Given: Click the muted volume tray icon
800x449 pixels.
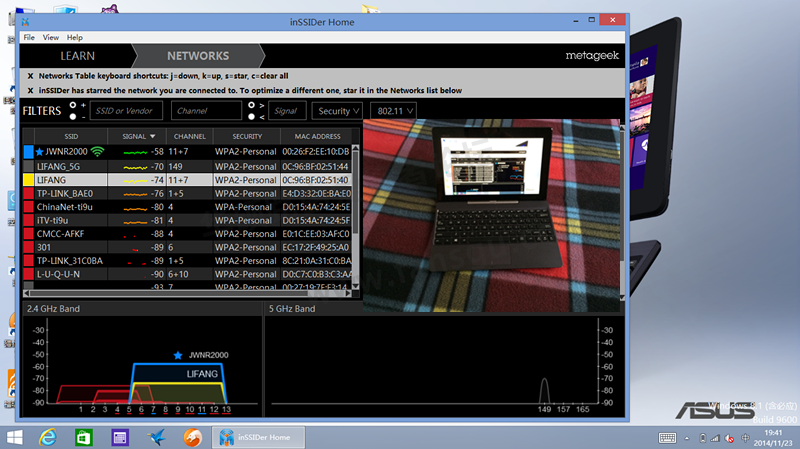Looking at the screenshot, I should coord(730,438).
